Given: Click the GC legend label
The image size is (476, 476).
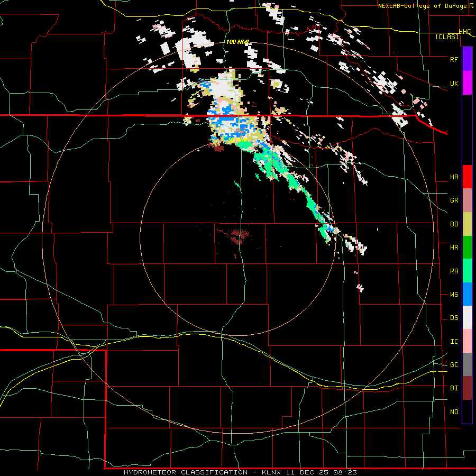Looking at the screenshot, I should pyautogui.click(x=454, y=365).
